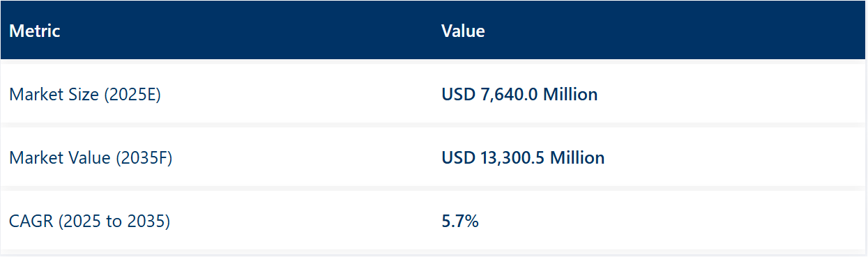868x257 pixels.
Task: Click the 7,640.0 number
Action: pyautogui.click(x=510, y=94)
